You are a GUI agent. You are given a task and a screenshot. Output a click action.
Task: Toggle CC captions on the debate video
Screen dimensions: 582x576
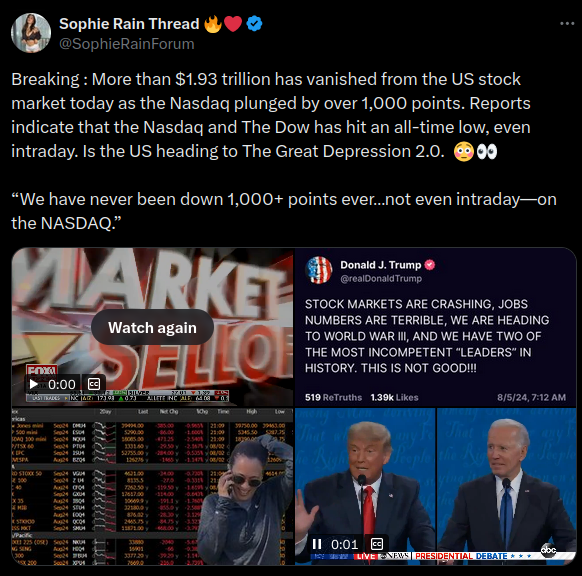[377, 544]
